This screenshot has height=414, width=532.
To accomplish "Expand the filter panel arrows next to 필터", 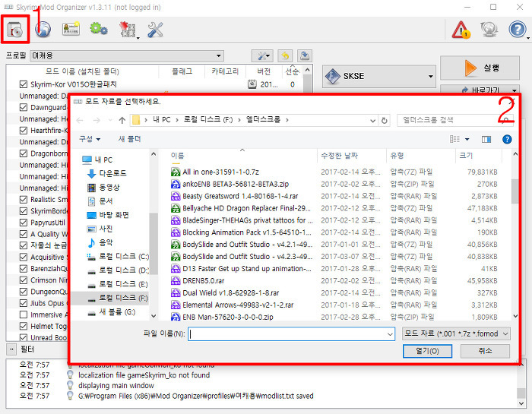I will (x=11, y=349).
